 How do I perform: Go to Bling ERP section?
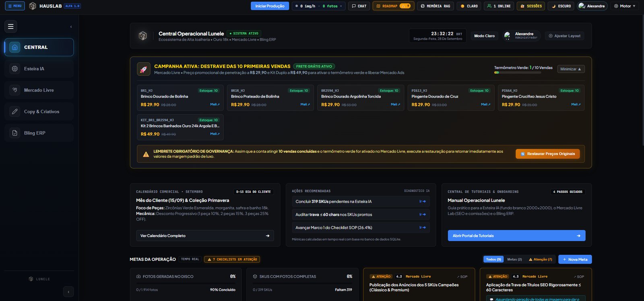(x=39, y=133)
